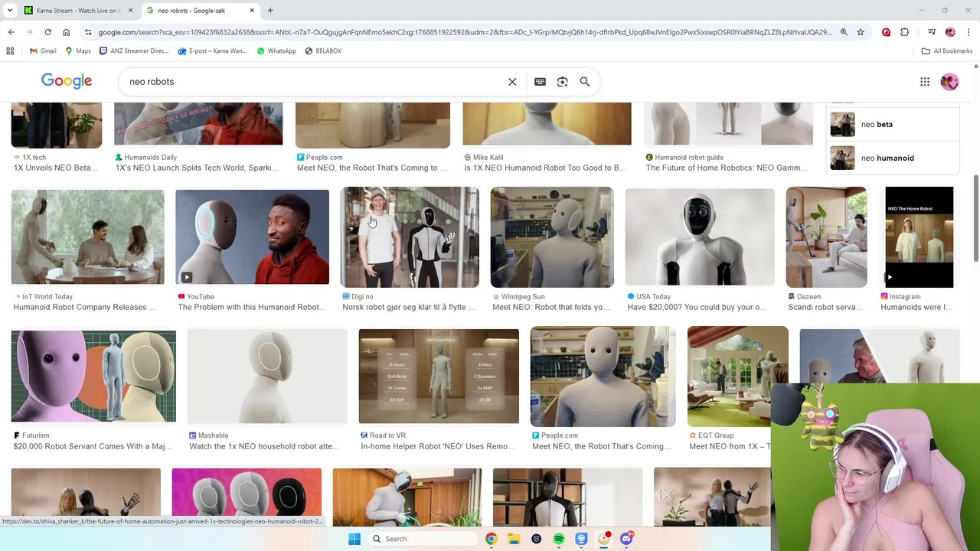Open the Gmail bookmark
Screen dimensions: 980x551
click(x=43, y=51)
